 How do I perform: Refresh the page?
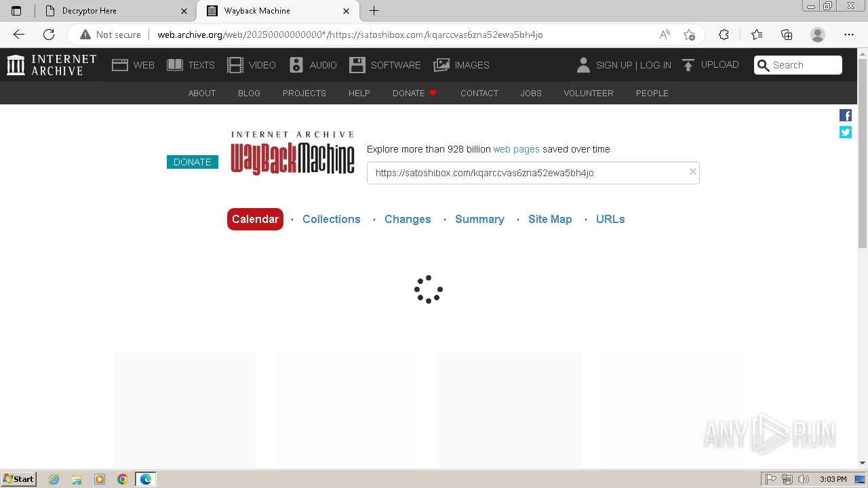pyautogui.click(x=49, y=35)
